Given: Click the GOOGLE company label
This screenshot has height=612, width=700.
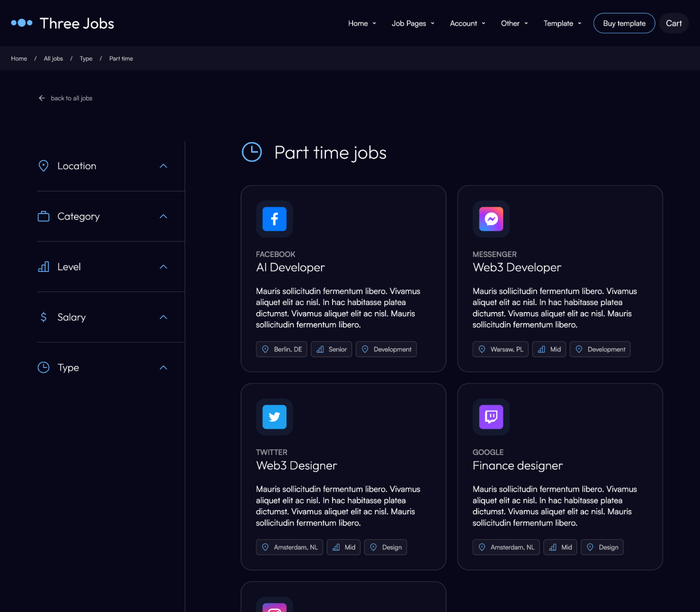Looking at the screenshot, I should pyautogui.click(x=488, y=452).
